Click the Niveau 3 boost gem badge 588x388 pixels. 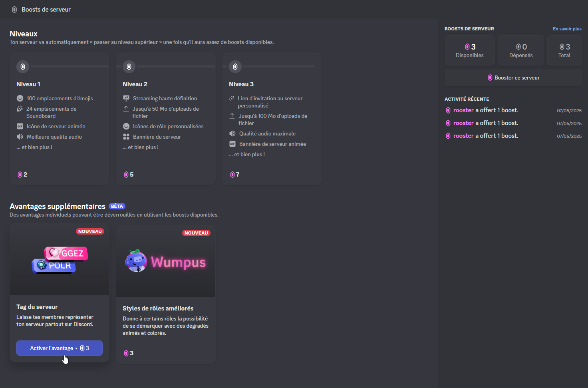235,67
